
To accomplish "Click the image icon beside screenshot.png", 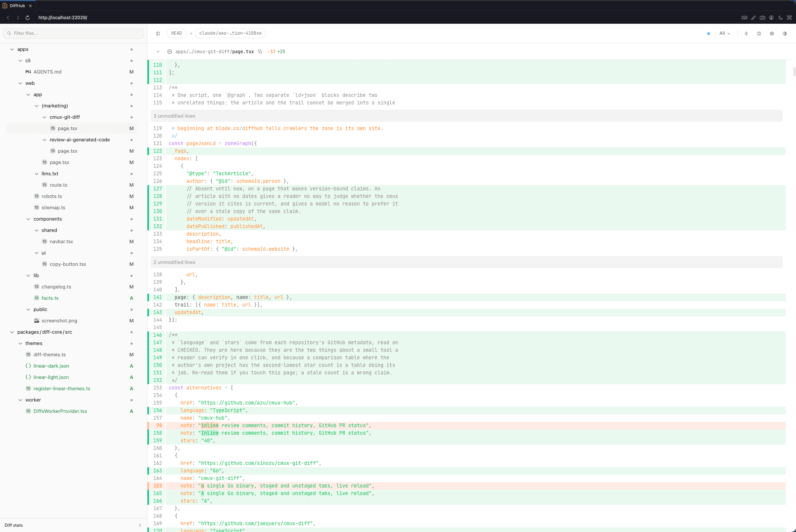I will (37, 320).
